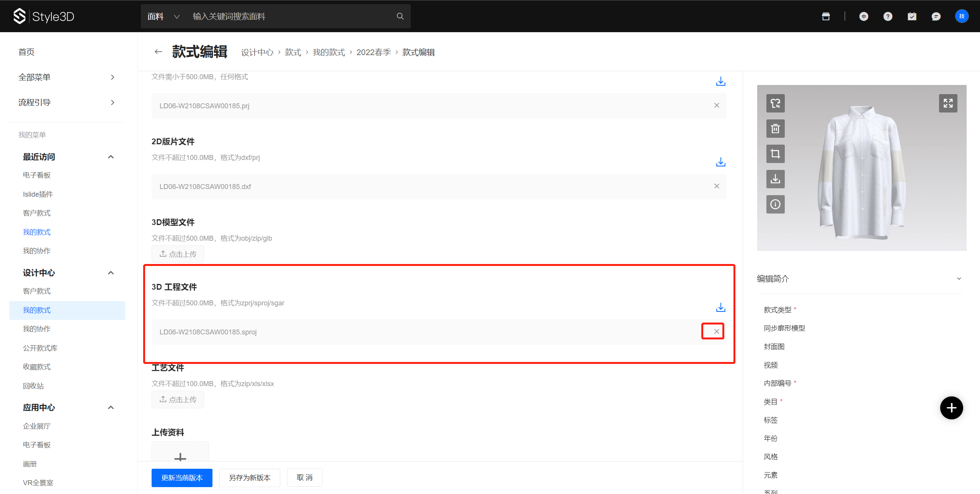This screenshot has height=494, width=980.
Task: Go to 回收站 in sidebar
Action: pos(33,386)
